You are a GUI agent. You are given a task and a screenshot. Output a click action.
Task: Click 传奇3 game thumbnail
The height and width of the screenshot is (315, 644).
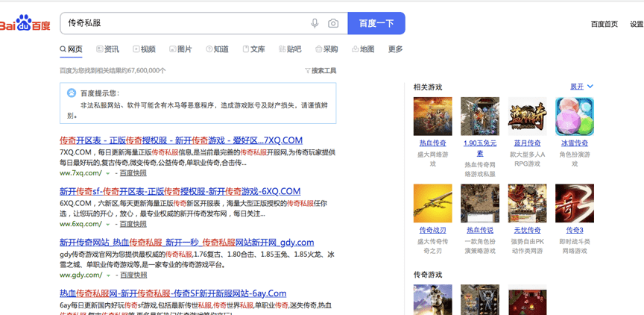click(x=575, y=203)
